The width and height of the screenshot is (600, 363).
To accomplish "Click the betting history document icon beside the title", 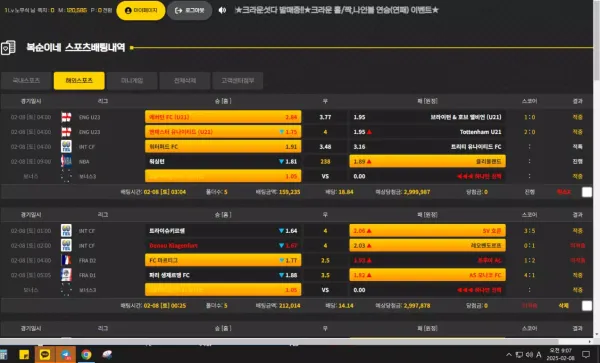I will tap(8, 48).
